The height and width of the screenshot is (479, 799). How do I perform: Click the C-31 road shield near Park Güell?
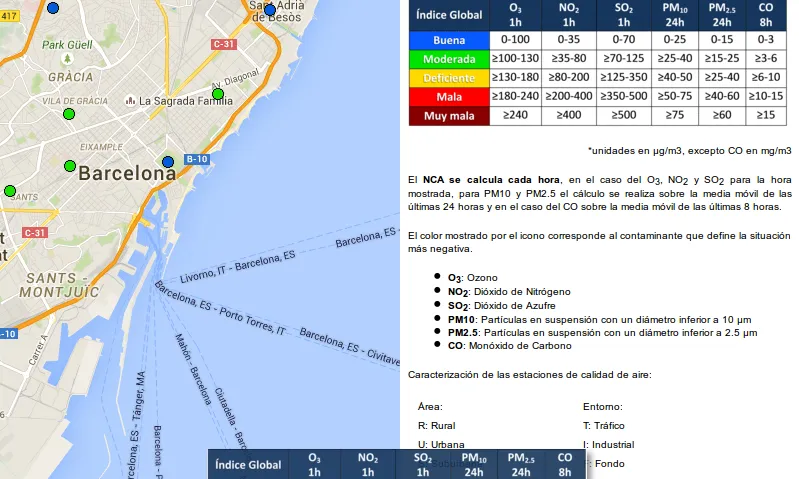click(224, 44)
